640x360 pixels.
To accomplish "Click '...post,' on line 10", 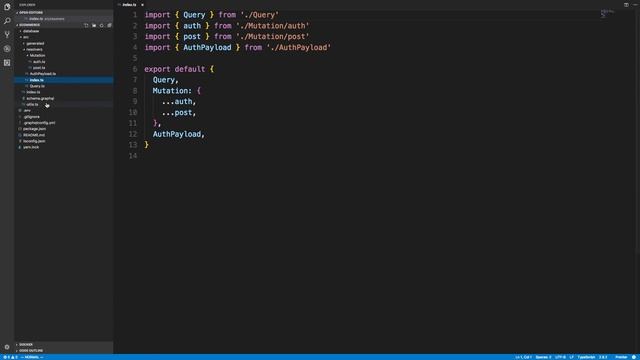I will tap(179, 112).
